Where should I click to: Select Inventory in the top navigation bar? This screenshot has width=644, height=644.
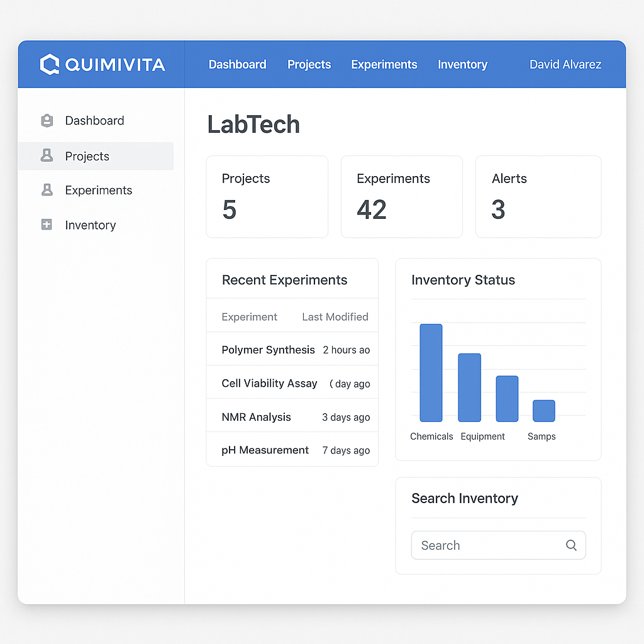[462, 65]
